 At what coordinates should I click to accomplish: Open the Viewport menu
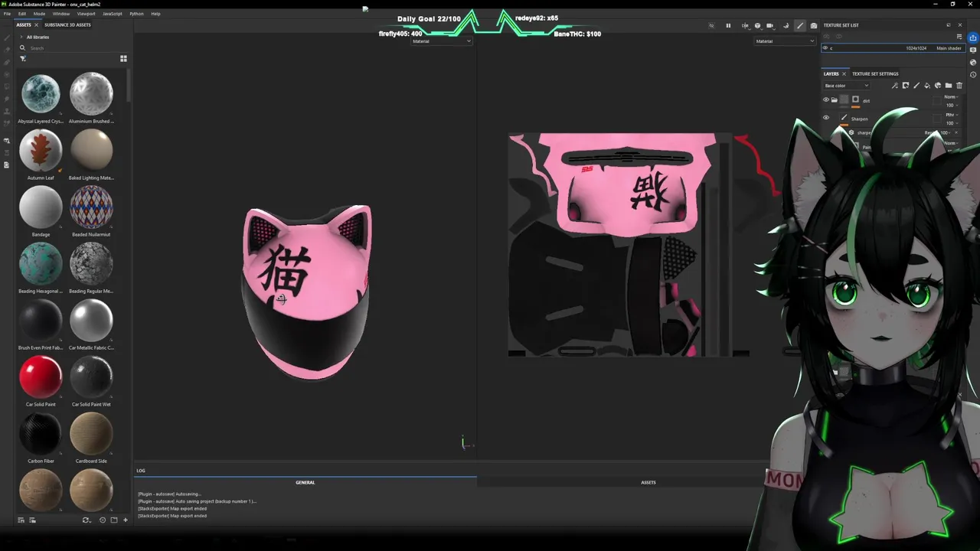click(x=86, y=14)
